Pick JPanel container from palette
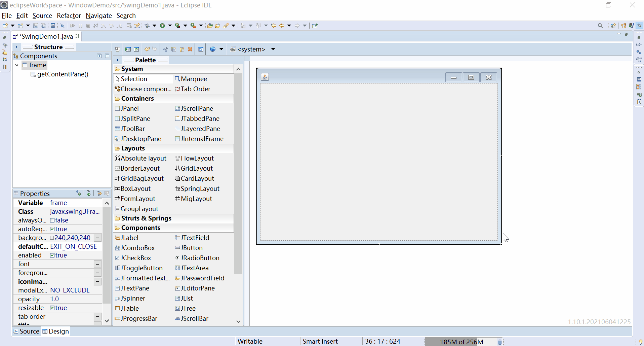This screenshot has height=346, width=644. [x=127, y=108]
